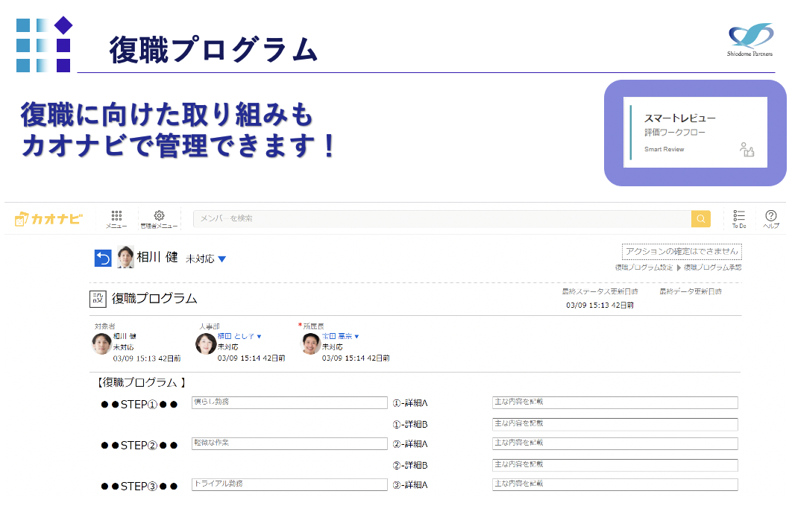Click the Shiodome Partners logo
The image size is (792, 532).
click(x=750, y=39)
